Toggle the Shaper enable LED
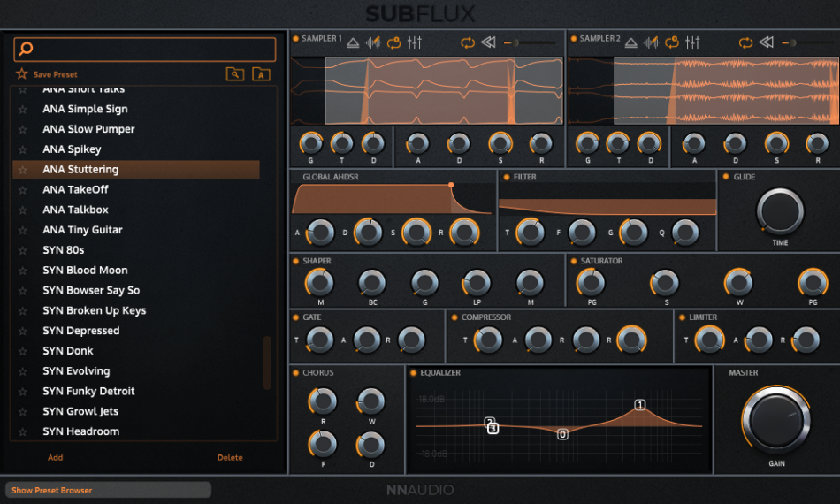840x504 pixels. 295,261
